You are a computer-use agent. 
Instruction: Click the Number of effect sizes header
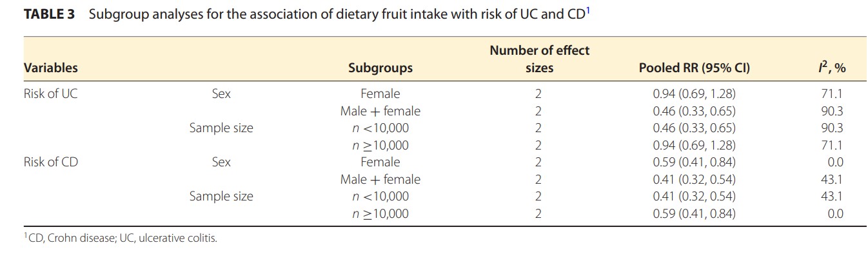click(539, 59)
